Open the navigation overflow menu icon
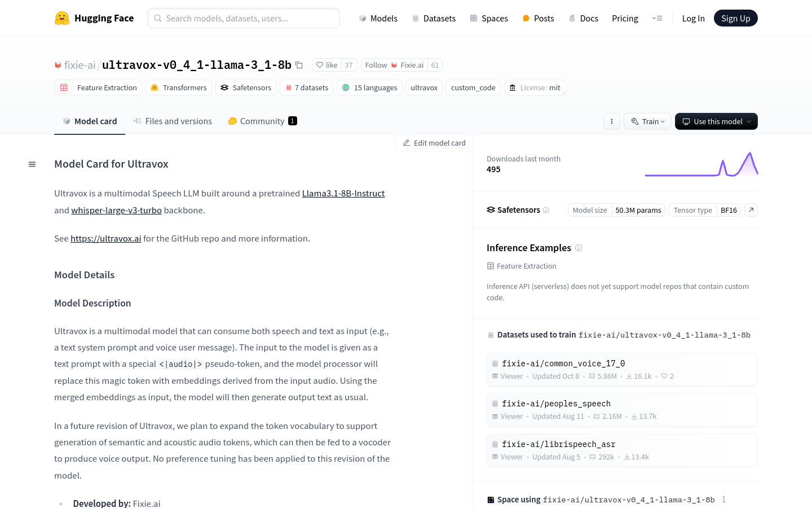Viewport: 812px width, 508px height. (657, 18)
